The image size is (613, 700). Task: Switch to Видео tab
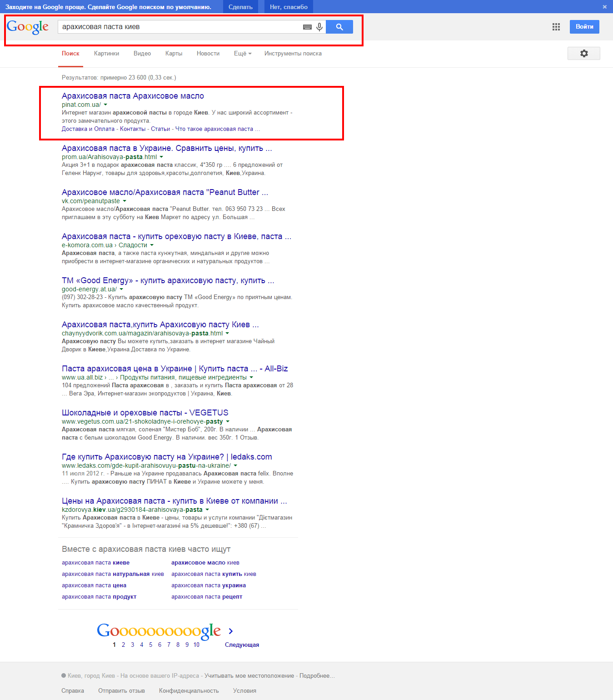point(142,54)
